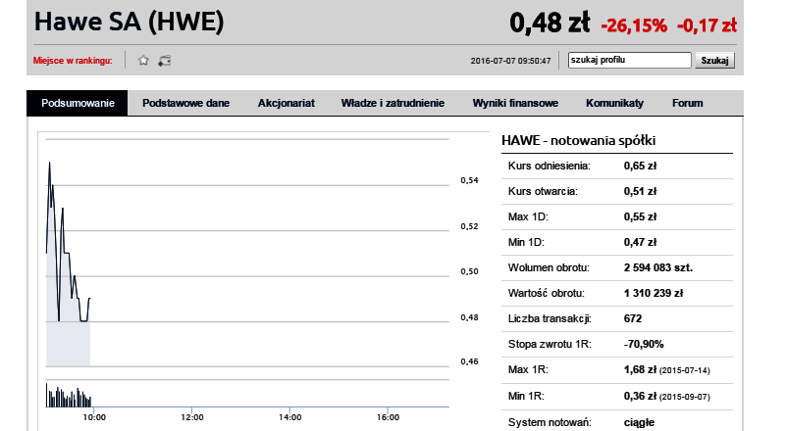Click Wartość obrotu value 1 310 239 zł
Image resolution: width=786 pixels, height=431 pixels.
653,293
